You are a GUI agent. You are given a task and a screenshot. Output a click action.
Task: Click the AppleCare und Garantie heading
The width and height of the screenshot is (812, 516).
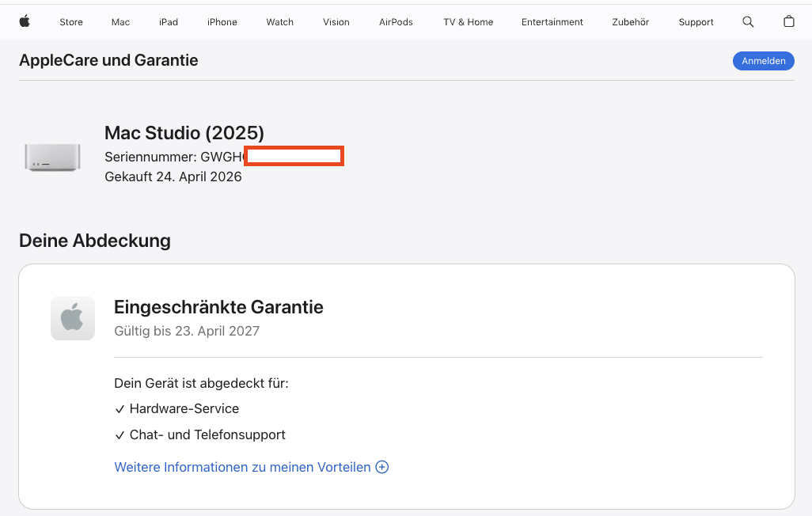pyautogui.click(x=108, y=60)
